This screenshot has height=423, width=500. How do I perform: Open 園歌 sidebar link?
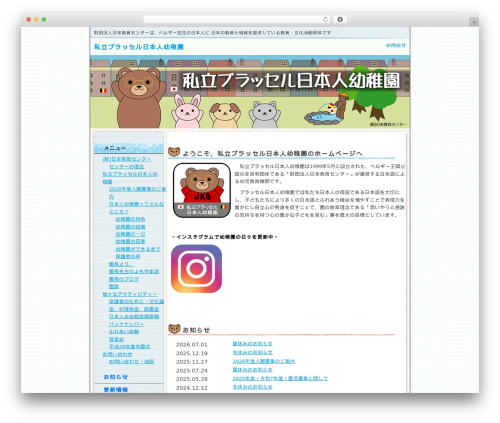click(114, 286)
